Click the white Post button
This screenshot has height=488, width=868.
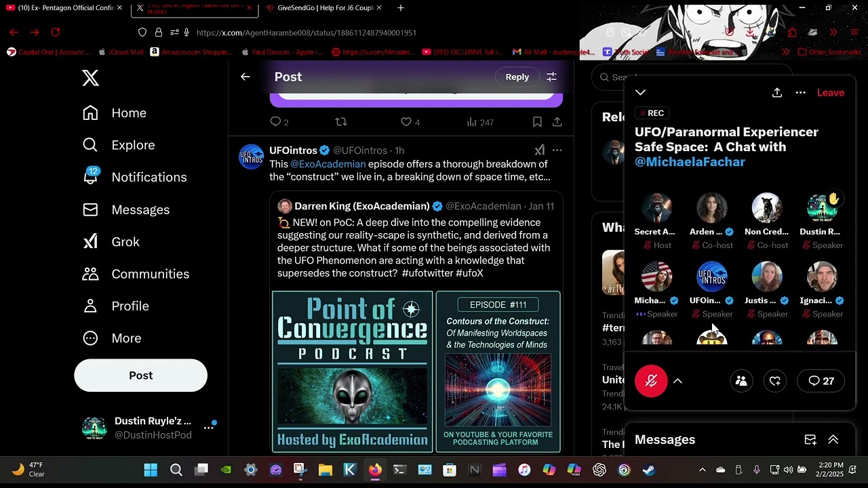pos(140,375)
